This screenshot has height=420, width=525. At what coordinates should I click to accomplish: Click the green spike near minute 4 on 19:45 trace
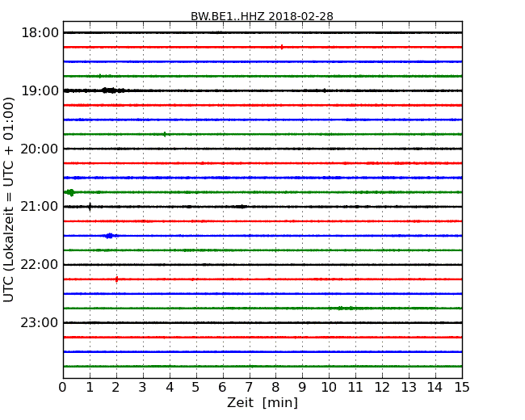(x=165, y=134)
